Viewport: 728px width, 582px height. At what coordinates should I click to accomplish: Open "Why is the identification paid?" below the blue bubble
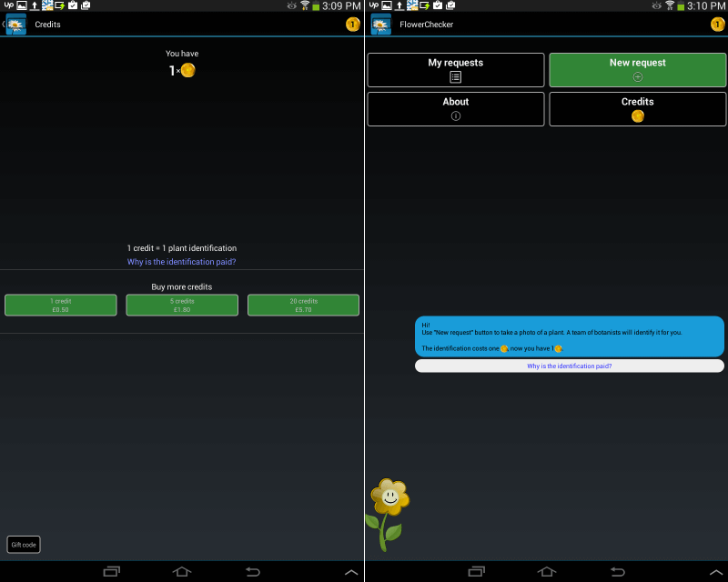click(x=570, y=366)
